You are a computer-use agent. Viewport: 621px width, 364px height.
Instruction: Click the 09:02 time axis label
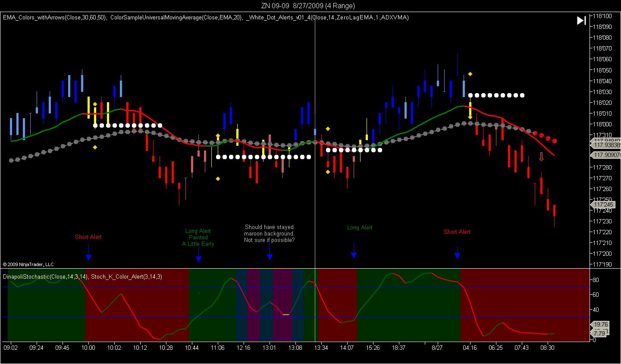[10, 348]
